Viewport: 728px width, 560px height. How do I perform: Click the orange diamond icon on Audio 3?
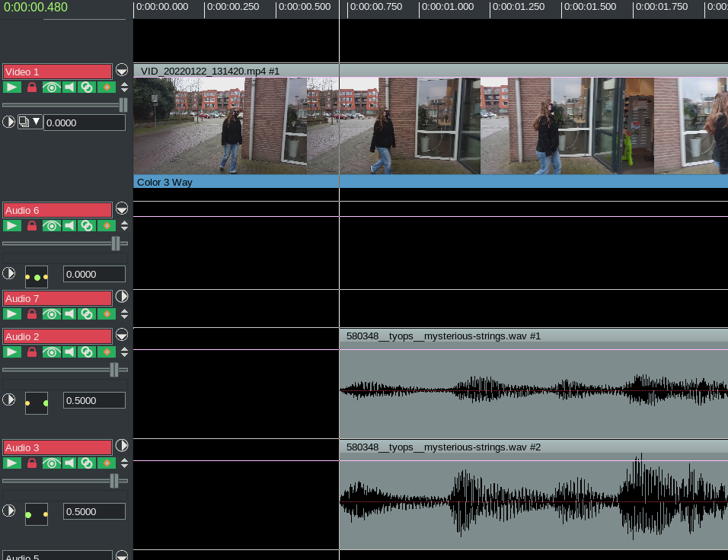click(x=107, y=463)
